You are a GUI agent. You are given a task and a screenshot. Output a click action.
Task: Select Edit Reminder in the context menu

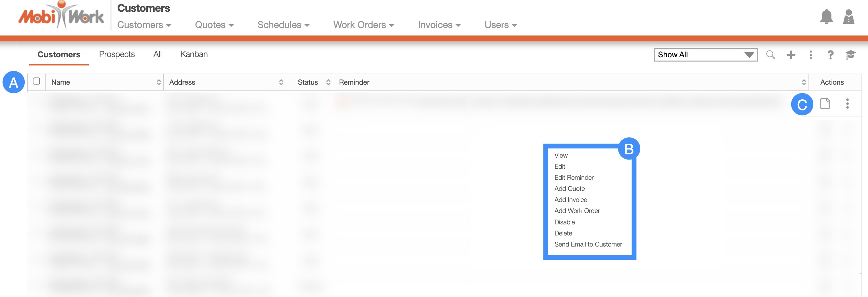574,178
